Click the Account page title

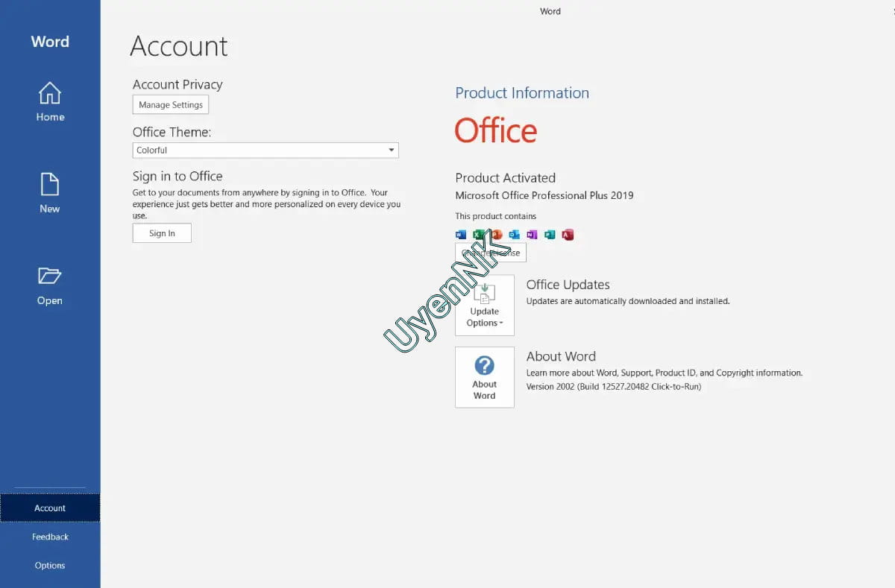pos(179,46)
